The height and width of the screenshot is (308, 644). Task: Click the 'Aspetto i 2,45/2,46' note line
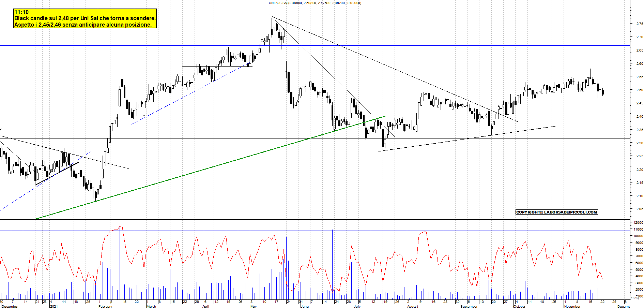(83, 25)
